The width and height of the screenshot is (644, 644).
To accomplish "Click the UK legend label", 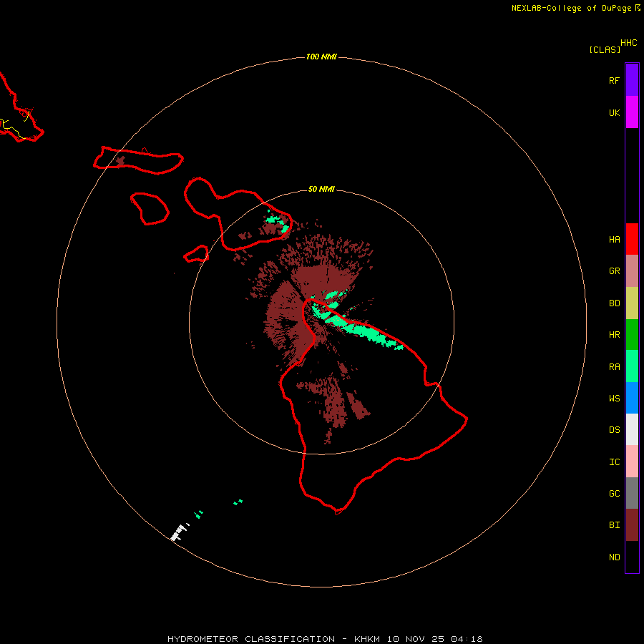I will point(614,113).
